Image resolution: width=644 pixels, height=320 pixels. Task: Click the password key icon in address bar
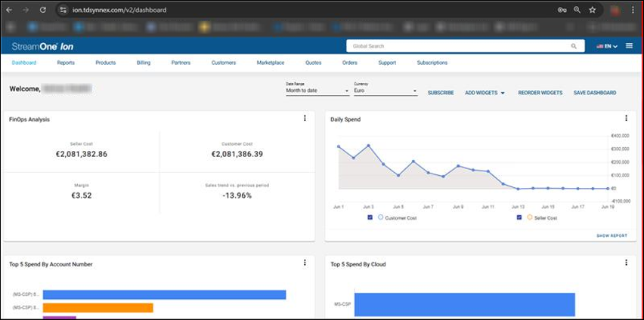tap(562, 10)
